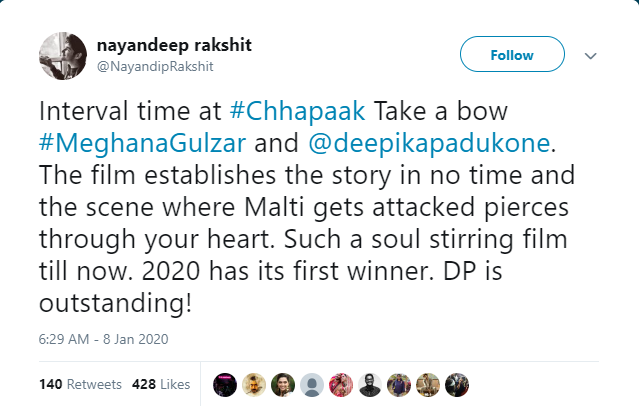View the 428 Likes list
Viewport: 639px width, 406px height.
161,384
